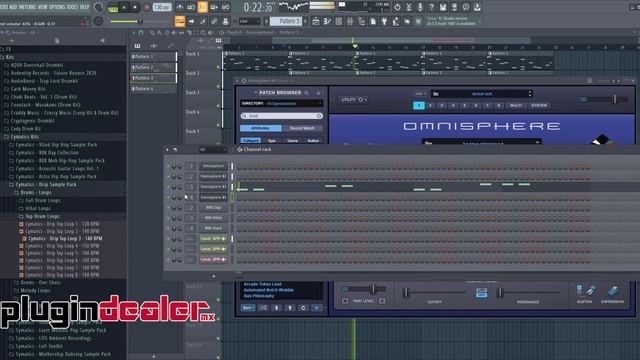Screen dimensions: 640x360
Task: Click the power/restart audio icon
Action: point(397,7)
